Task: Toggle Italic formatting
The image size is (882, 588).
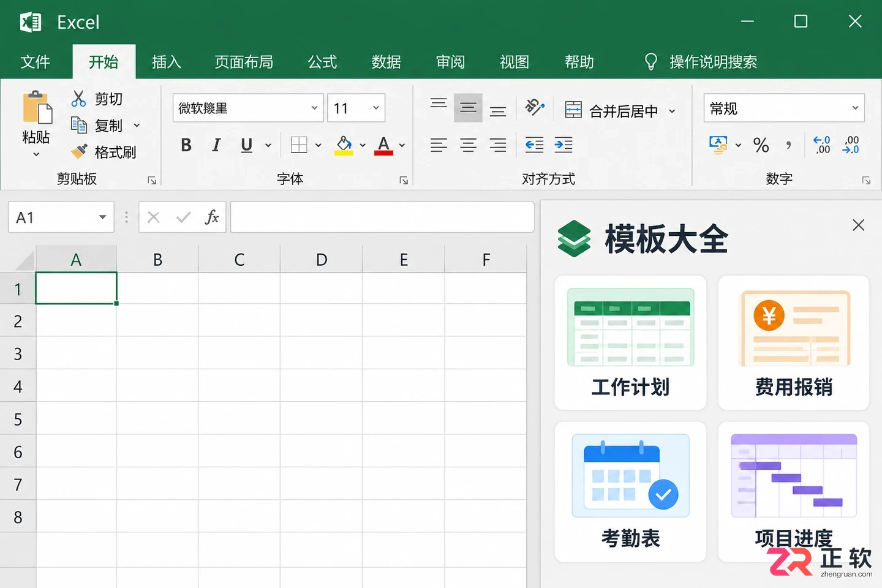Action: pos(216,145)
